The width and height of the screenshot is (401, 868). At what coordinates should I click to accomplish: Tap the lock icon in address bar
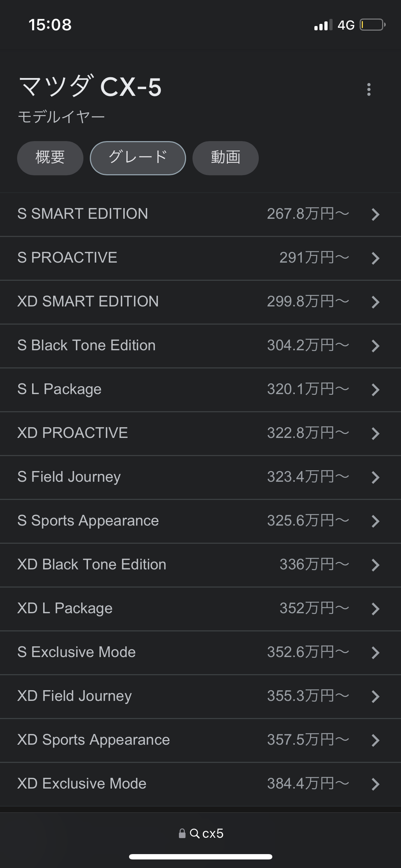182,833
